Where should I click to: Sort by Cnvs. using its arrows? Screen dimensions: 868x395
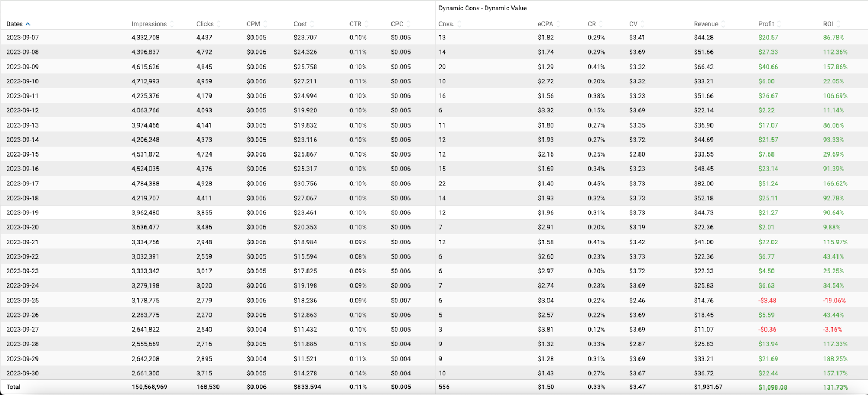(x=459, y=24)
